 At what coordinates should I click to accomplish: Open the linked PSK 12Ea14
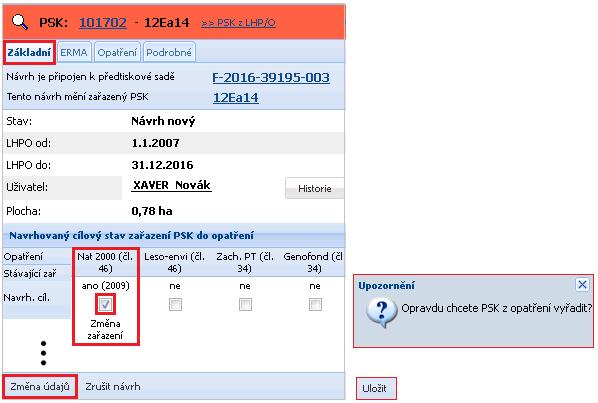235,98
